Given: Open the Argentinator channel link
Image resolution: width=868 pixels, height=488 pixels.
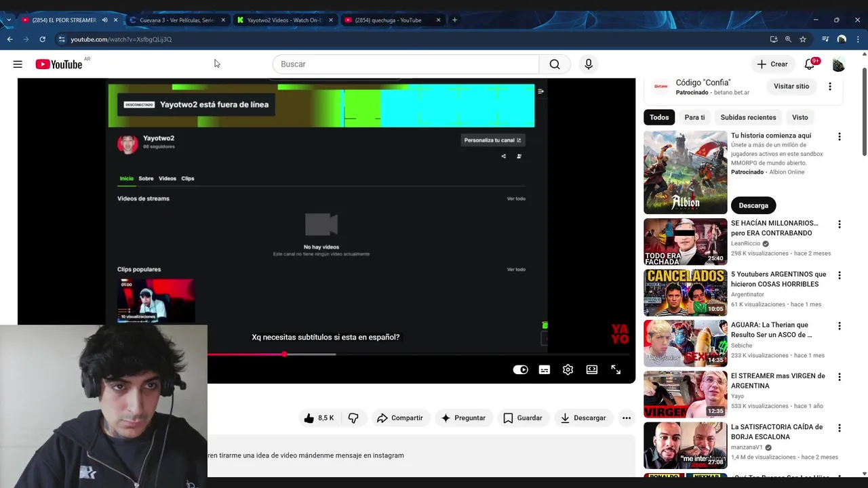Looking at the screenshot, I should coord(747,294).
